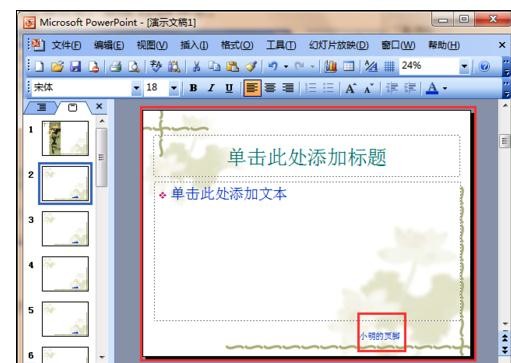
Task: Open the 工具(T) menu
Action: (x=281, y=45)
